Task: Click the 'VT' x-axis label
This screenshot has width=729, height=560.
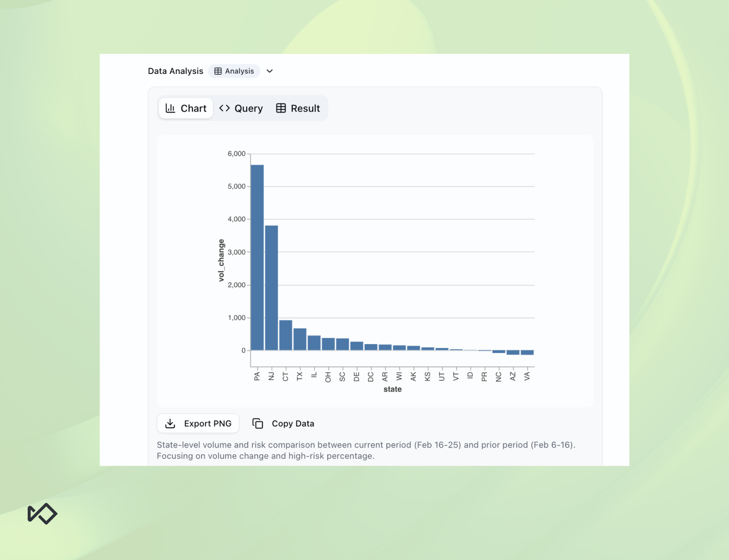Action: [x=456, y=376]
